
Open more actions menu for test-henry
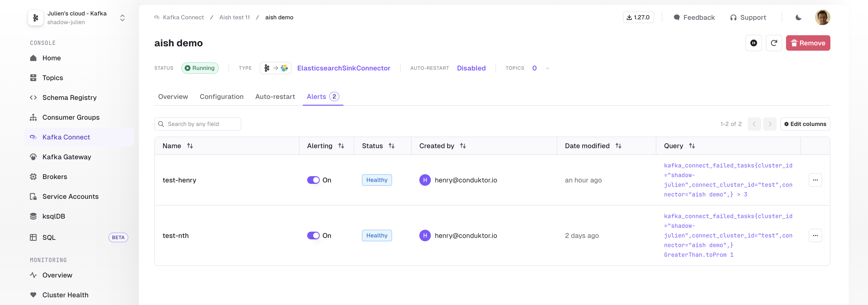pos(815,180)
